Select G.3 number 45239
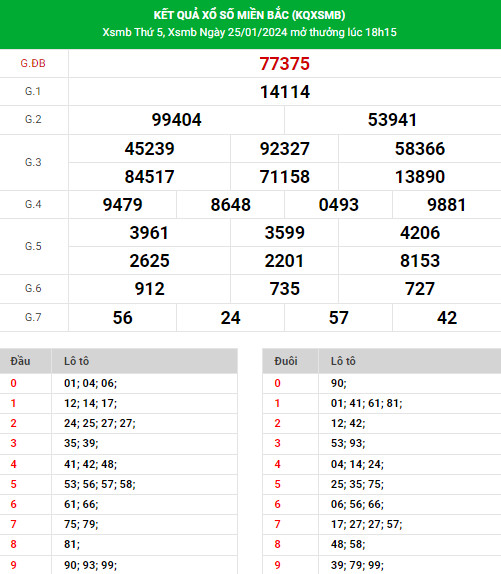The width and height of the screenshot is (501, 574). point(149,149)
